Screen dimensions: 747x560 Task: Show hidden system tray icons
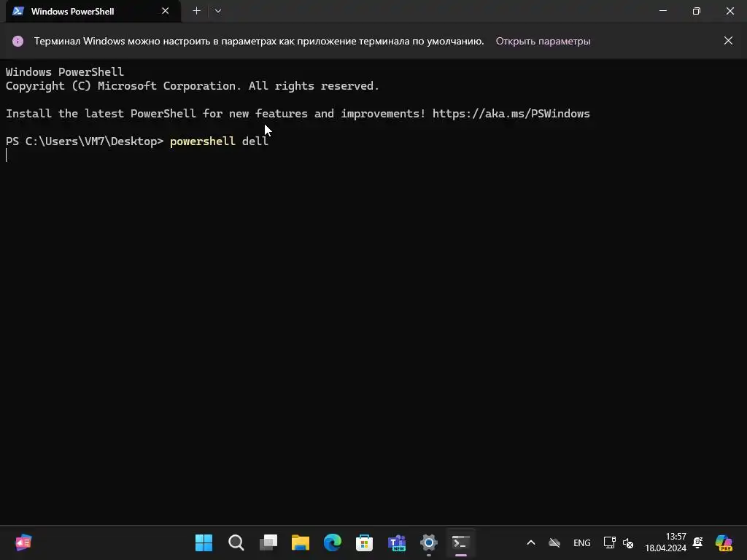[531, 542]
